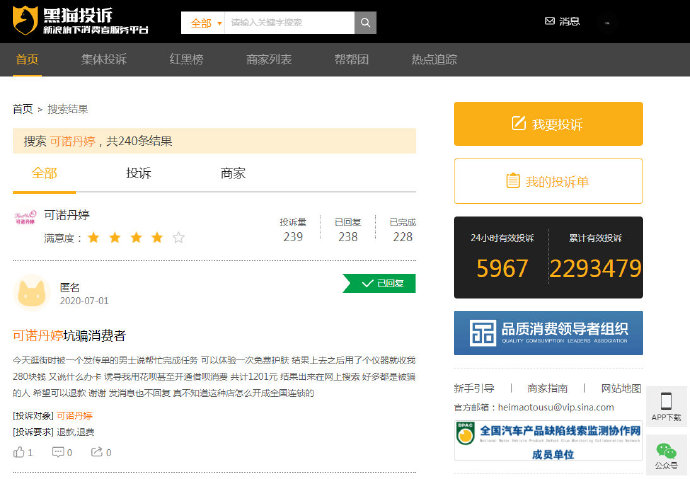Click the empty fifth satisfaction star

[178, 238]
